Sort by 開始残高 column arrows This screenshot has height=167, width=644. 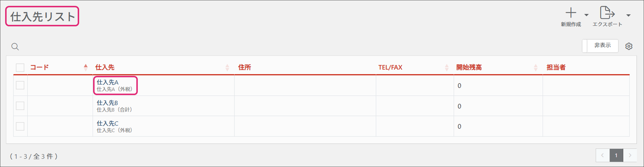coord(536,67)
